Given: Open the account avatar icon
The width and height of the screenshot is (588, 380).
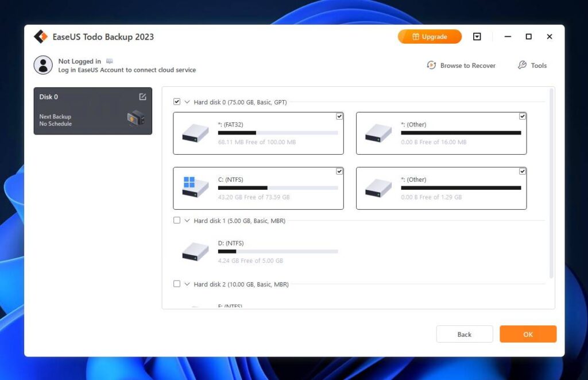Looking at the screenshot, I should click(43, 65).
